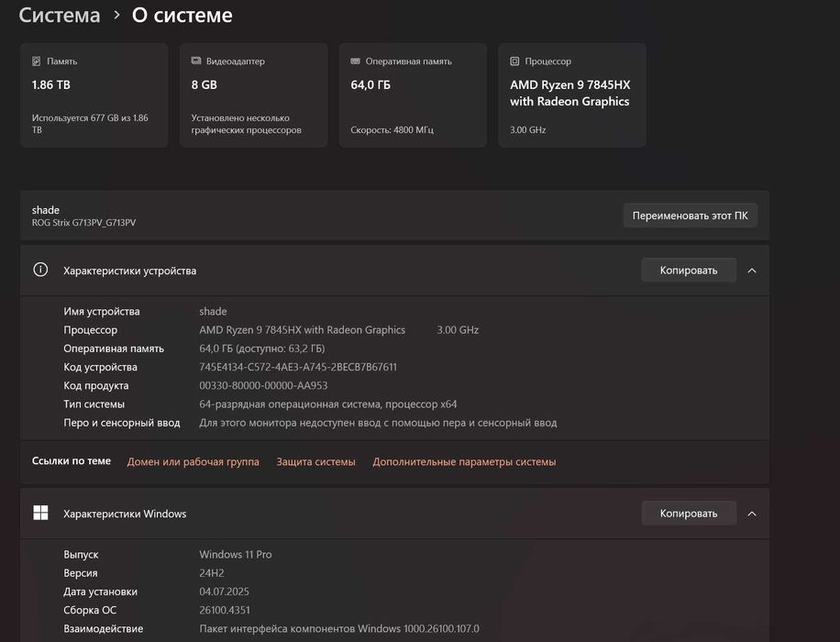Click the Процессор chip icon

point(514,61)
